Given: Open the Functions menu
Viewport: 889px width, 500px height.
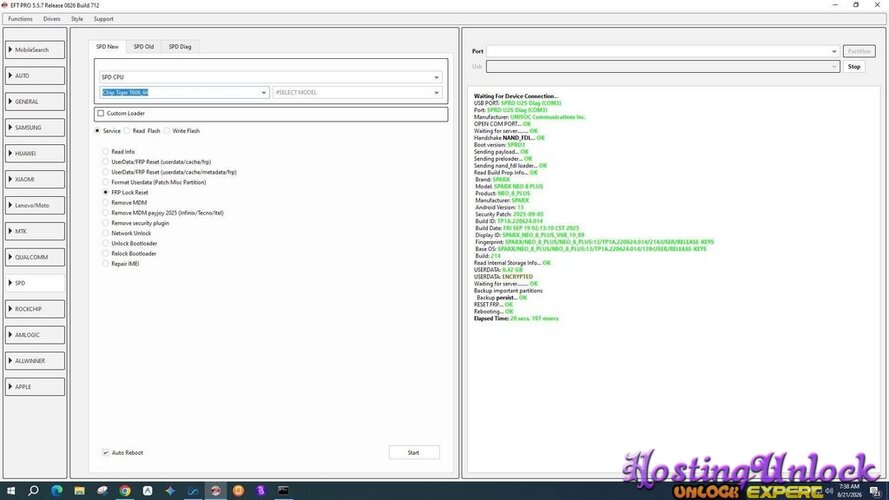Looking at the screenshot, I should (x=20, y=19).
